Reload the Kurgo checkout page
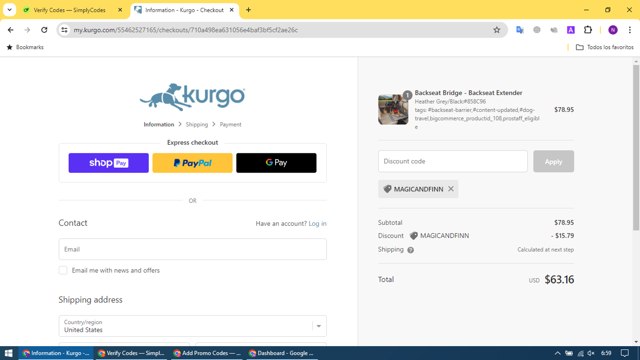This screenshot has width=640, height=360. (44, 30)
